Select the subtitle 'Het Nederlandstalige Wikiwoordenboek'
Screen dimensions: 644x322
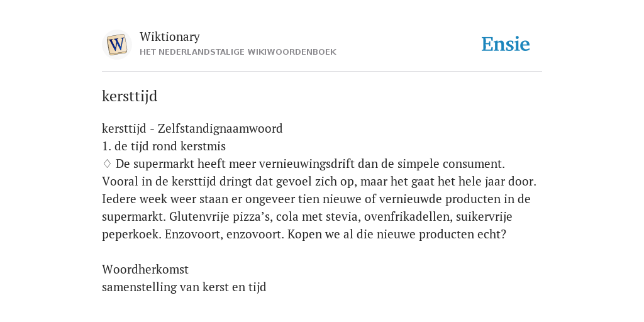coord(238,52)
